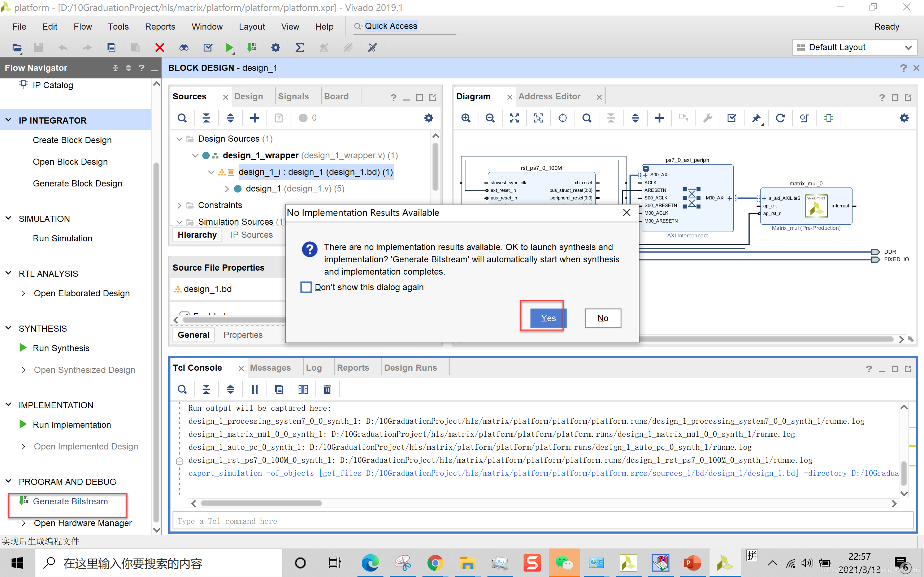Expand the Constraints folder

(x=179, y=205)
